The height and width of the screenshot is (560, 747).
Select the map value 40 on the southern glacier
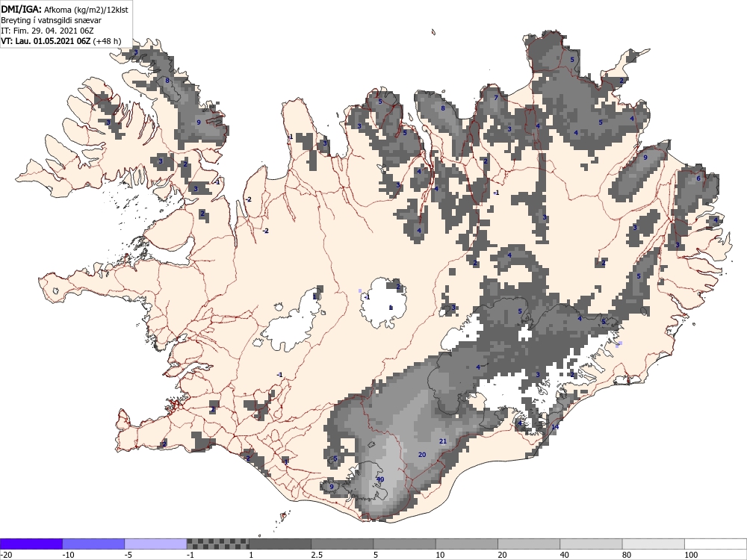380,479
